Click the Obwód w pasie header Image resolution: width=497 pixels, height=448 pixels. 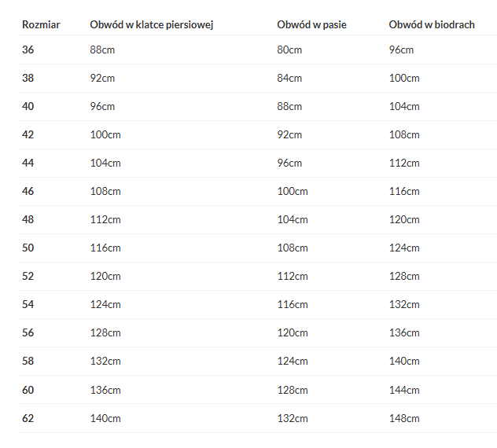(x=311, y=24)
